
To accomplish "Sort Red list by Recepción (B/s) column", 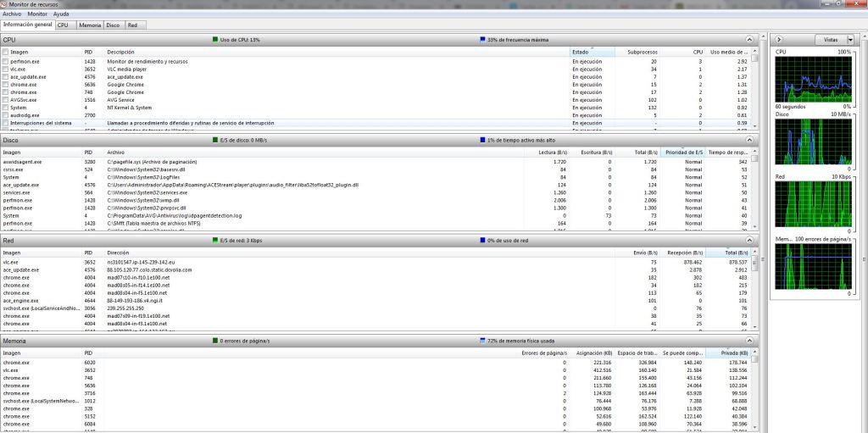I will click(682, 253).
